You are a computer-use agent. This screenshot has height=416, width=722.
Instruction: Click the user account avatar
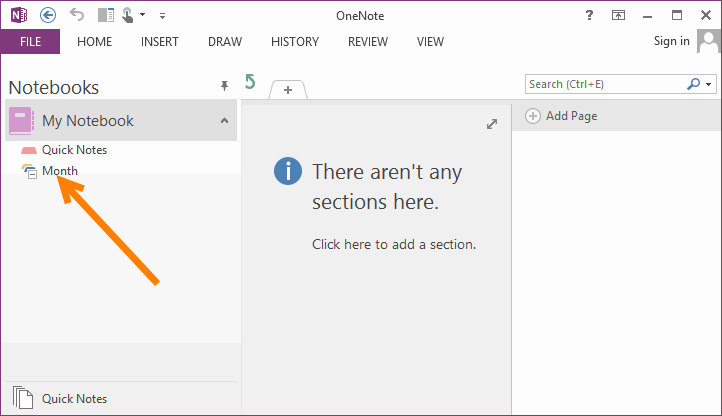pos(708,41)
